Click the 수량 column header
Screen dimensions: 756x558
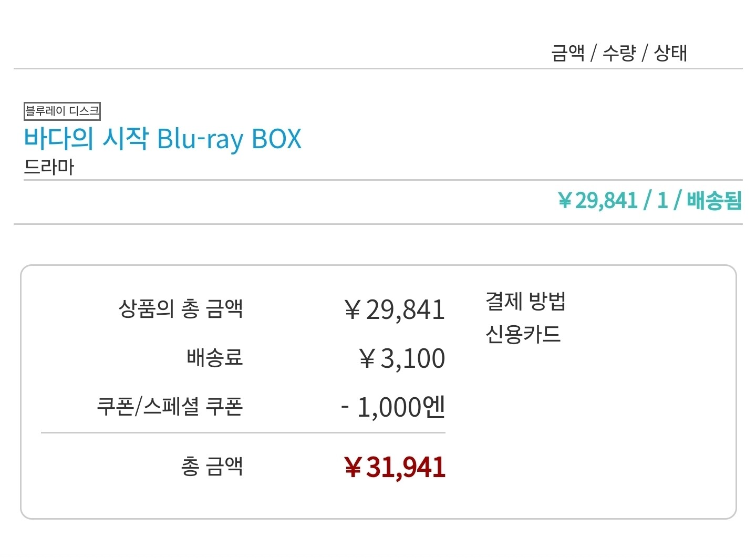click(x=619, y=53)
